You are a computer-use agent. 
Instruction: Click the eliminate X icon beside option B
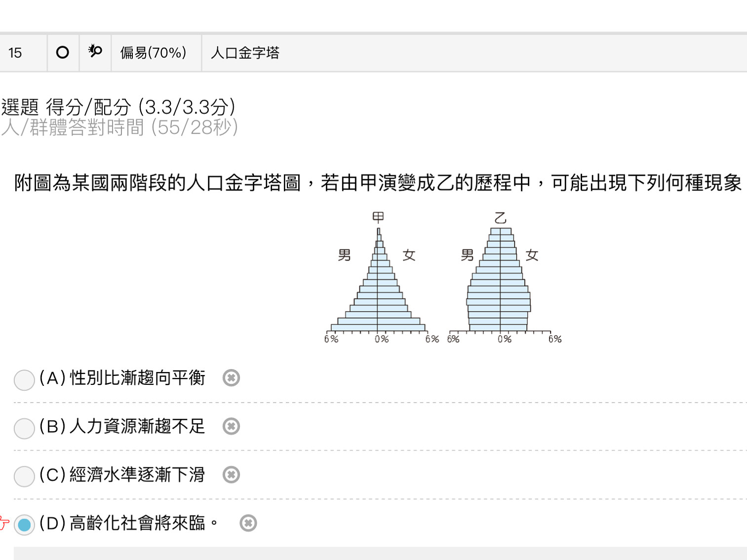(x=231, y=426)
